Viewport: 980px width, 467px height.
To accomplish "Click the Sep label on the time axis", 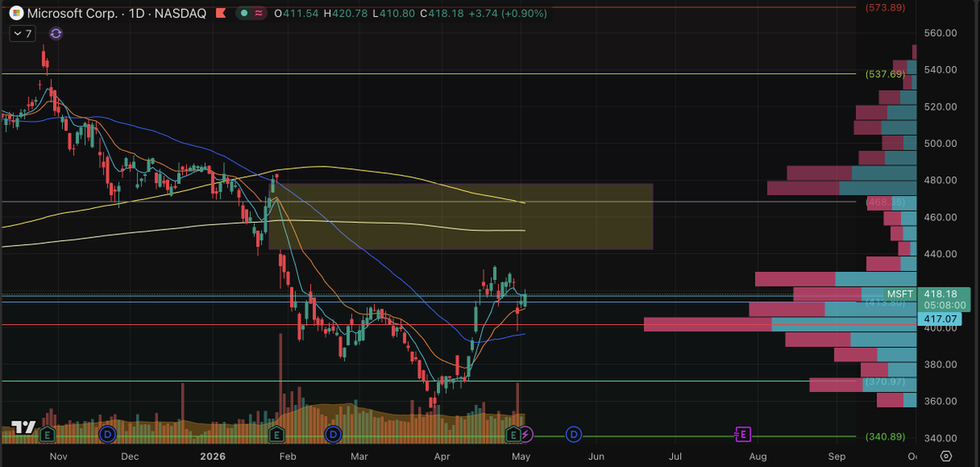I will coord(837,456).
